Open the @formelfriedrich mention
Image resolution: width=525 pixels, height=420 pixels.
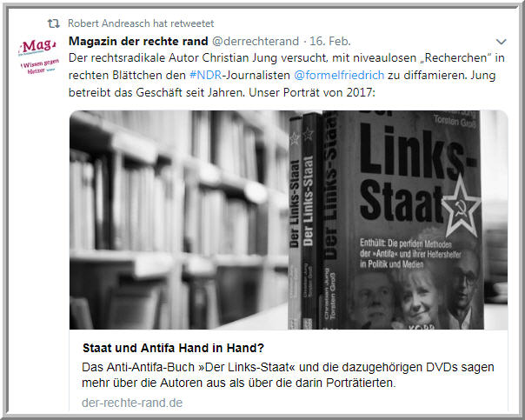point(339,75)
